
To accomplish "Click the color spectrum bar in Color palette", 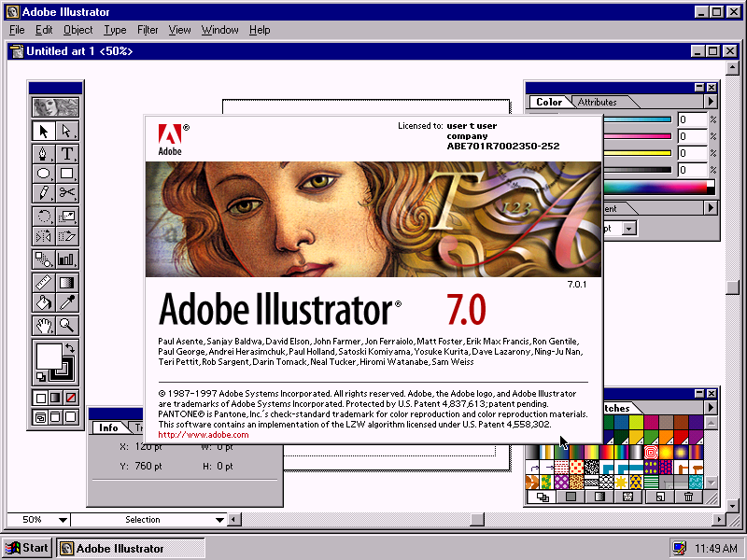I will point(654,187).
